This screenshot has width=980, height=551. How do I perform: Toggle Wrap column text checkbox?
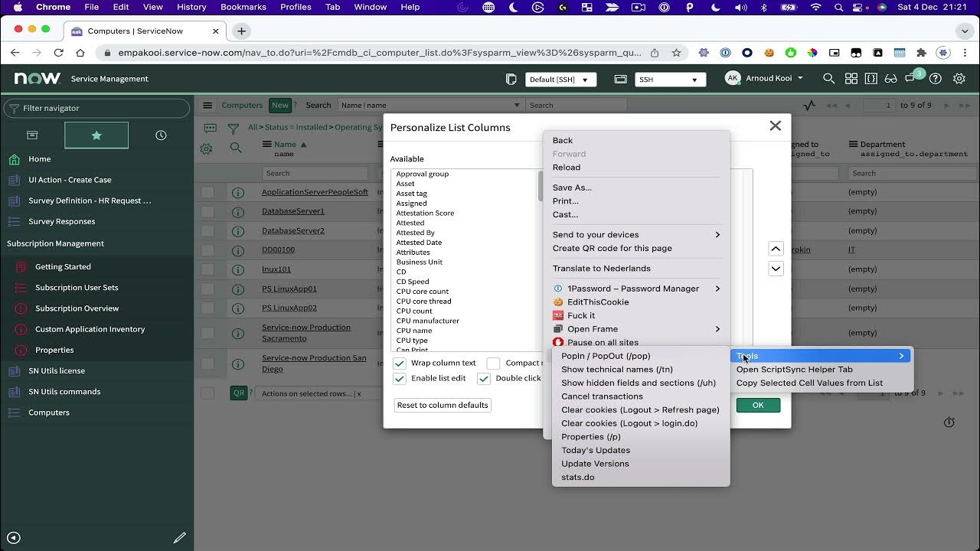399,364
